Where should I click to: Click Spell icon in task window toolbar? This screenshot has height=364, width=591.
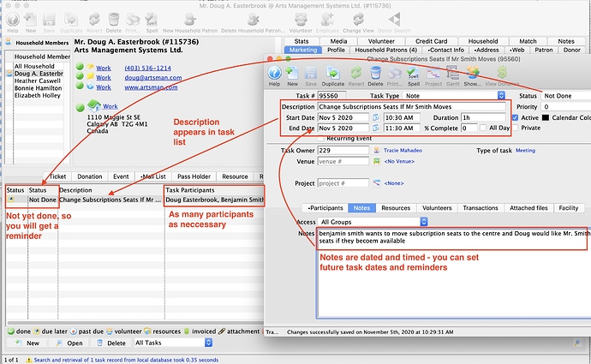(413, 73)
